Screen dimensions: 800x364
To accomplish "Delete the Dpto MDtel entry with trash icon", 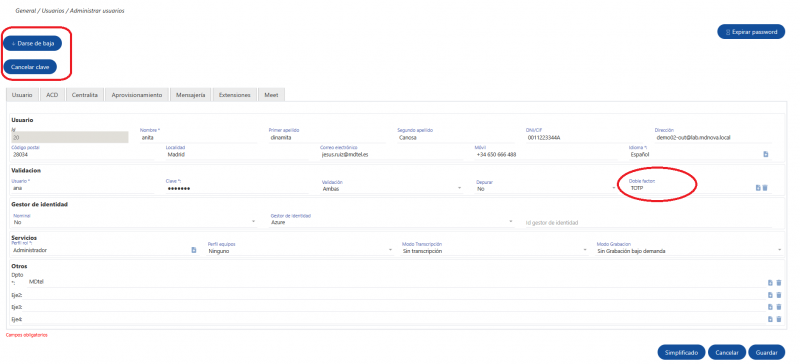I will [x=779, y=282].
